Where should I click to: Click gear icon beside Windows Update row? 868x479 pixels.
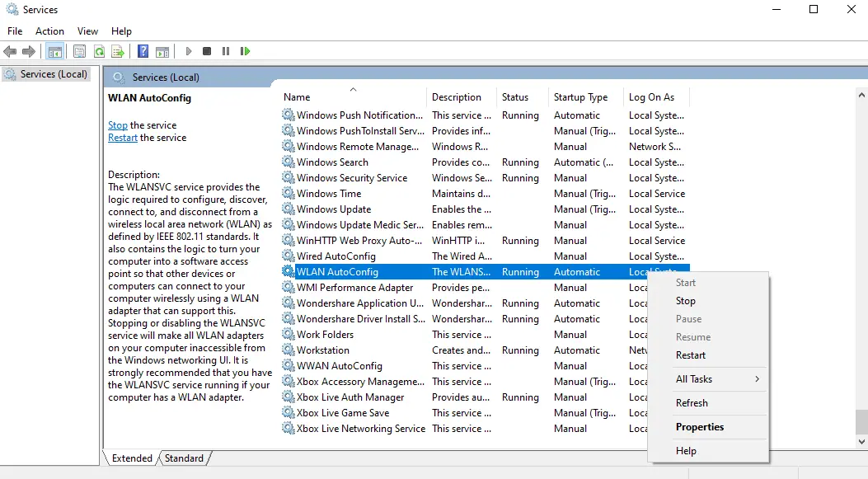(x=288, y=209)
